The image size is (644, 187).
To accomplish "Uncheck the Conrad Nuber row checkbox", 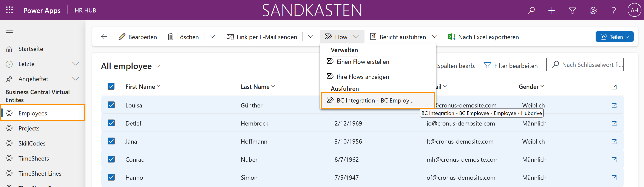I will pyautogui.click(x=111, y=159).
